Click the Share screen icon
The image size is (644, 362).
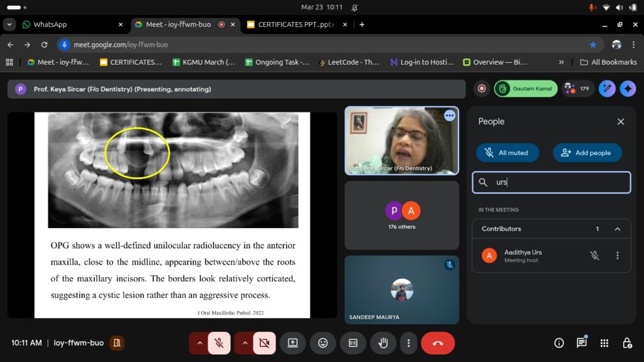(292, 343)
